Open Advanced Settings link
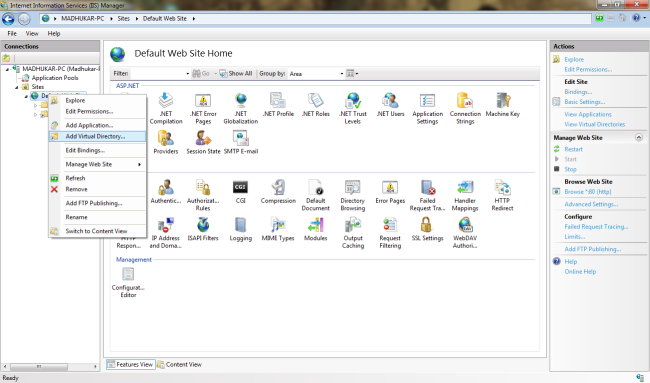Screen dimensions: 650x383 coord(591,204)
